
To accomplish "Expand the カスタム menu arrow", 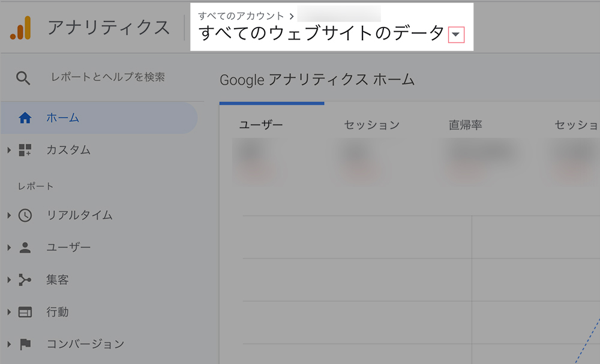I will [9, 150].
